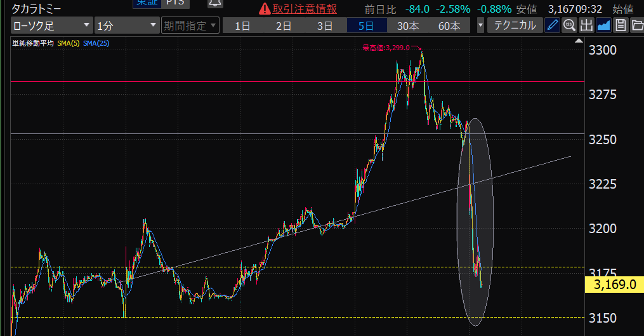Click the テクニカル button
The width and height of the screenshot is (644, 336).
(515, 26)
